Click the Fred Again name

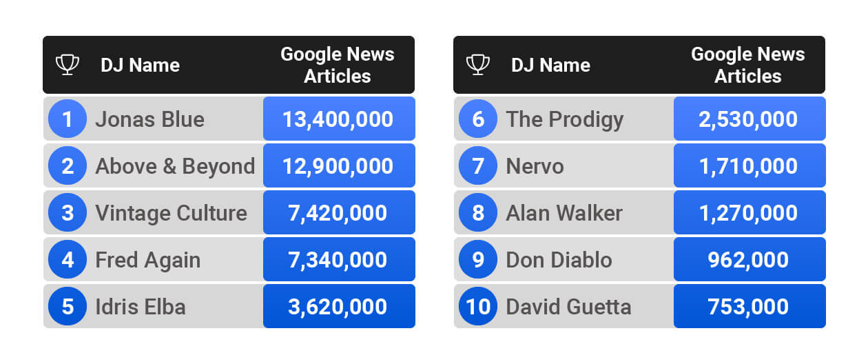[x=148, y=260]
